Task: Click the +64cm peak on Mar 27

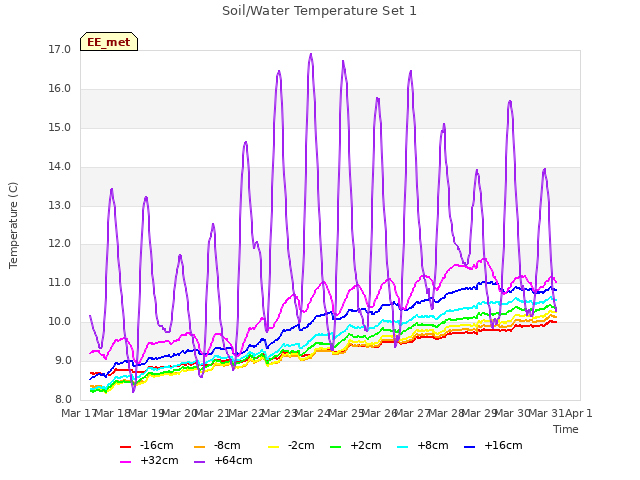Action: click(411, 71)
